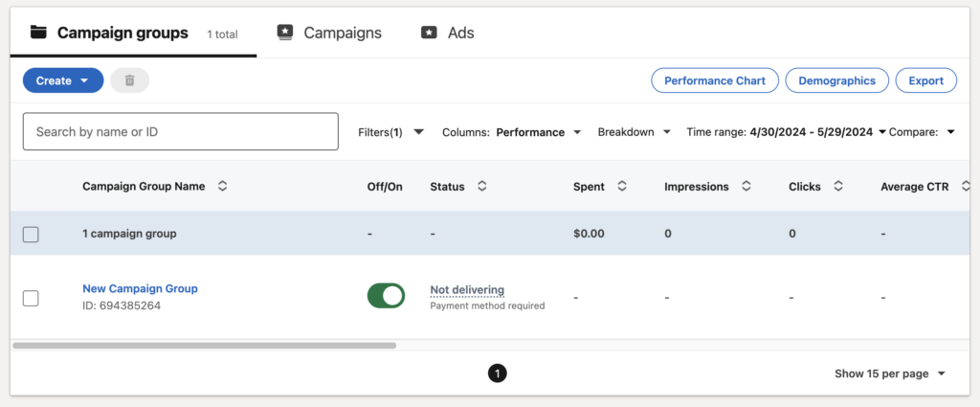Go to page 1 in pagination

pyautogui.click(x=497, y=373)
